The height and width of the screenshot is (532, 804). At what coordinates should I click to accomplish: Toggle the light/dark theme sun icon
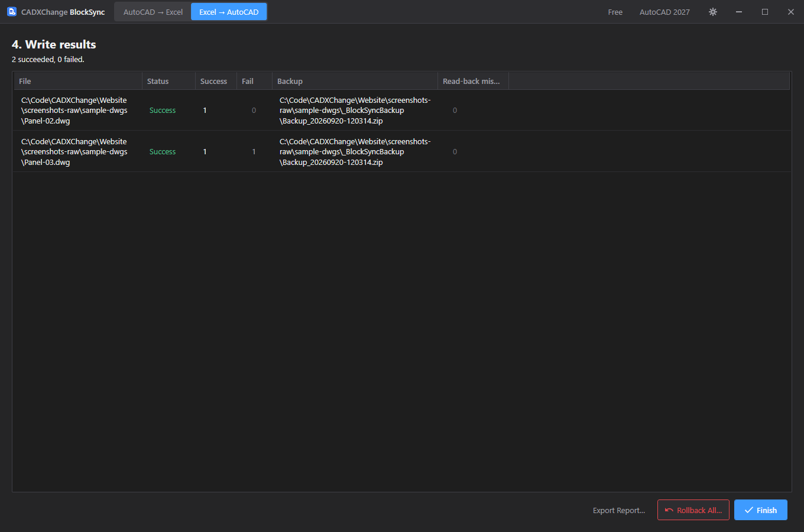pos(713,12)
